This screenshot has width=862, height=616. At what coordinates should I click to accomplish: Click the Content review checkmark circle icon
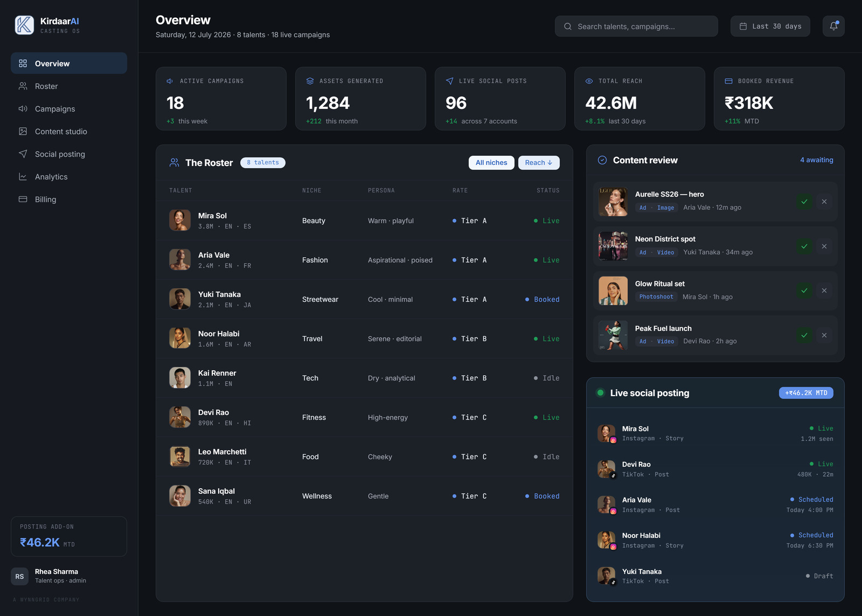pos(602,160)
